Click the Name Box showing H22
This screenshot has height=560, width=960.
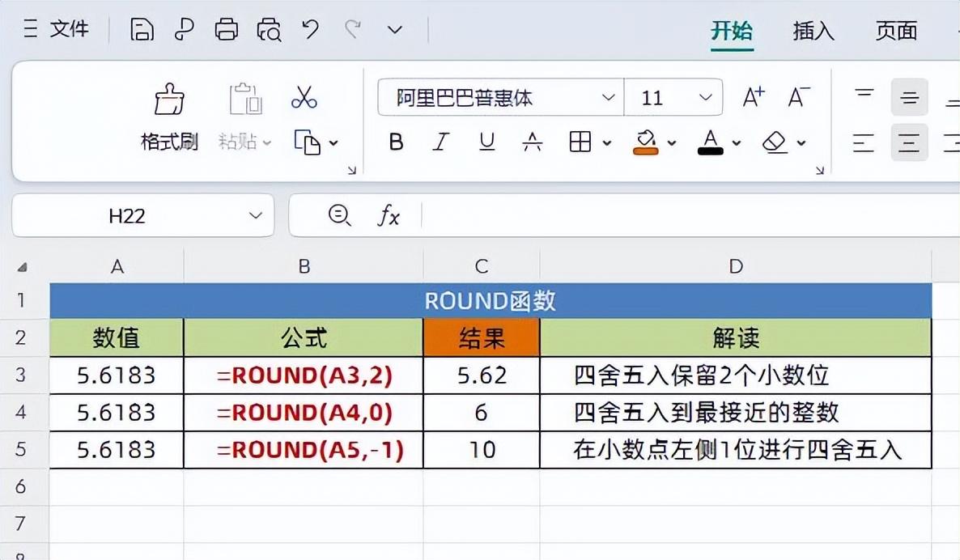(x=127, y=215)
